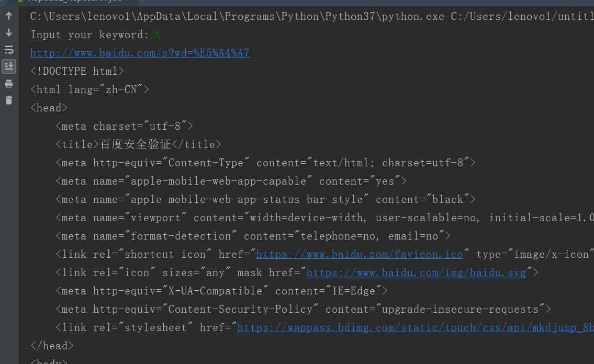Follow the baidu.svg image link

(417, 272)
